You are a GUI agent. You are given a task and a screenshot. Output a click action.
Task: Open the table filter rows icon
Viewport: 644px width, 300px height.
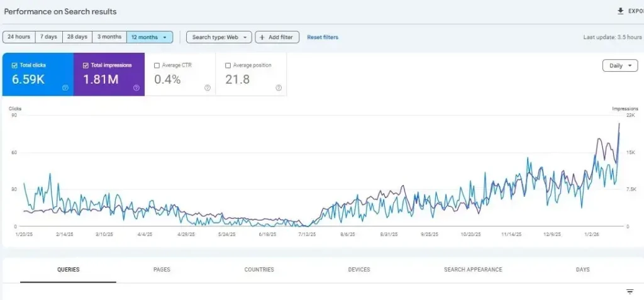click(x=630, y=292)
